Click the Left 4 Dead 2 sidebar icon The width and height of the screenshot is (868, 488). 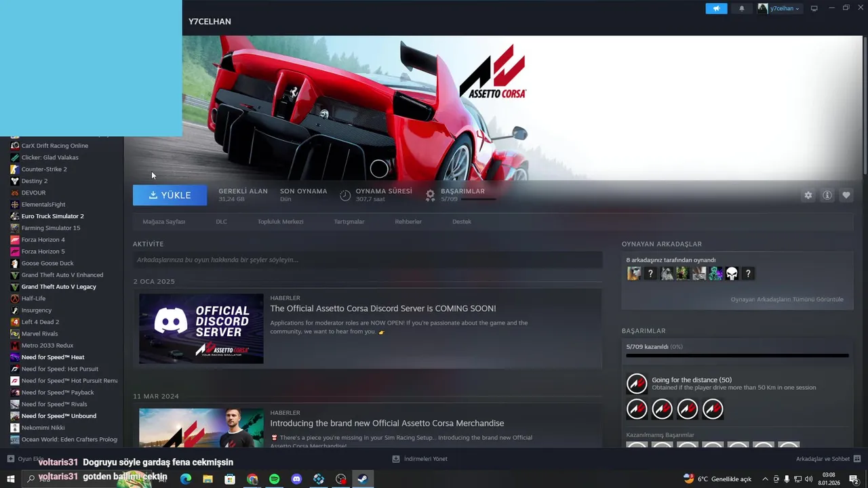tap(15, 322)
